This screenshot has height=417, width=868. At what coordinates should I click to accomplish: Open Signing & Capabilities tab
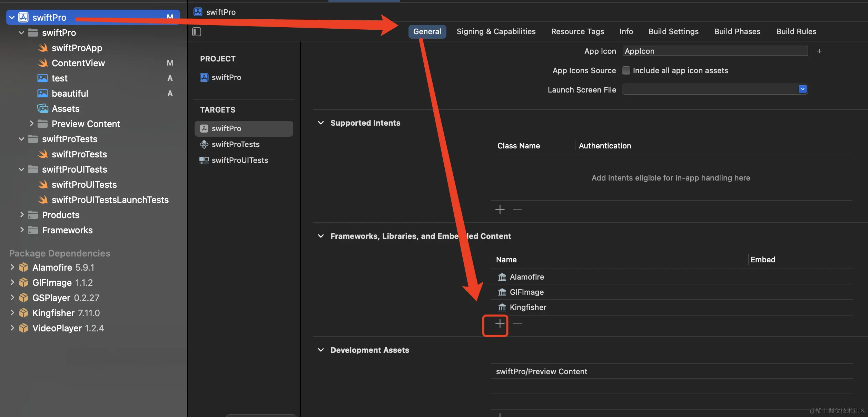pyautogui.click(x=496, y=31)
